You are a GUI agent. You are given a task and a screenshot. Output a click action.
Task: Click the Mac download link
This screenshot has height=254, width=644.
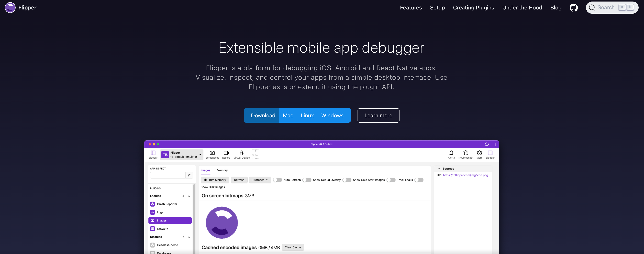pos(288,116)
